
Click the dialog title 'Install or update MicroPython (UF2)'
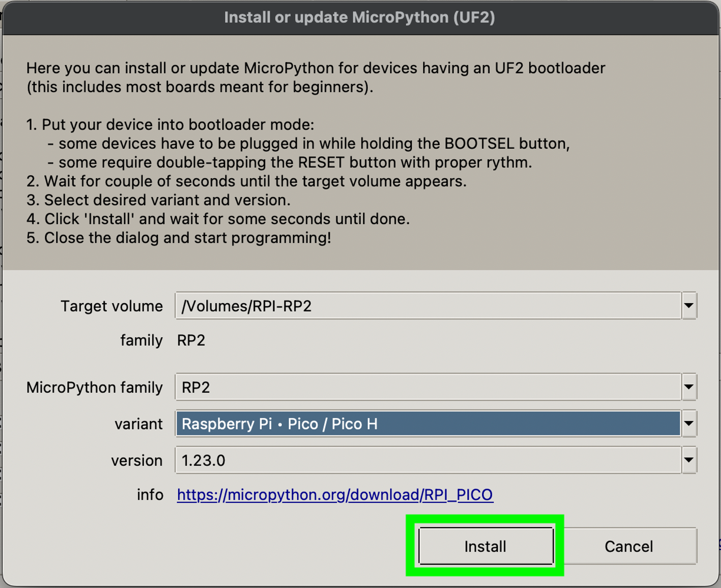coord(359,17)
